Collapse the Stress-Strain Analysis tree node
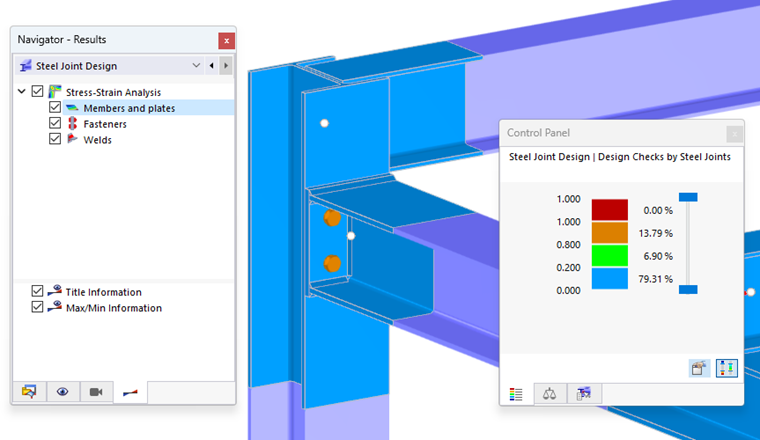 [22, 91]
